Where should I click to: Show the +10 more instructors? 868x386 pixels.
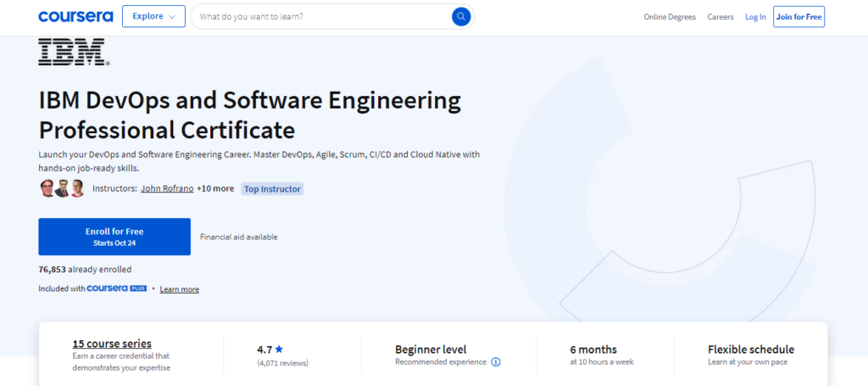[x=215, y=189]
